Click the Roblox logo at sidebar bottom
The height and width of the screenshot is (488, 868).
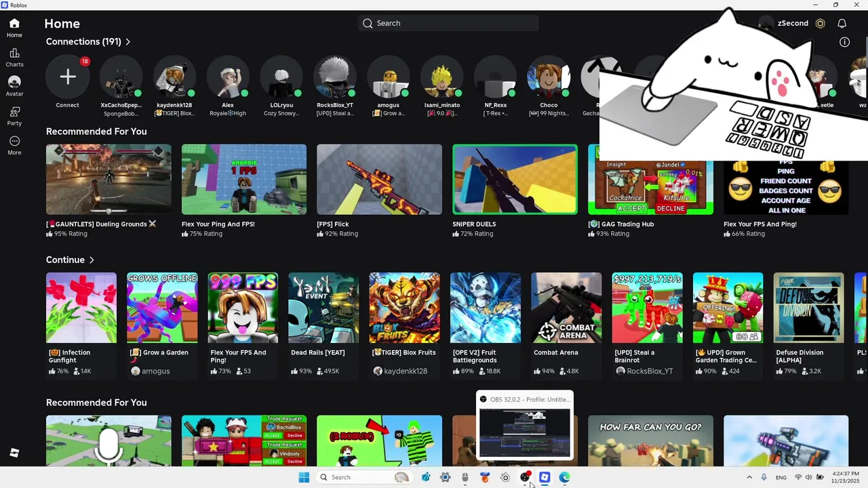click(x=14, y=453)
